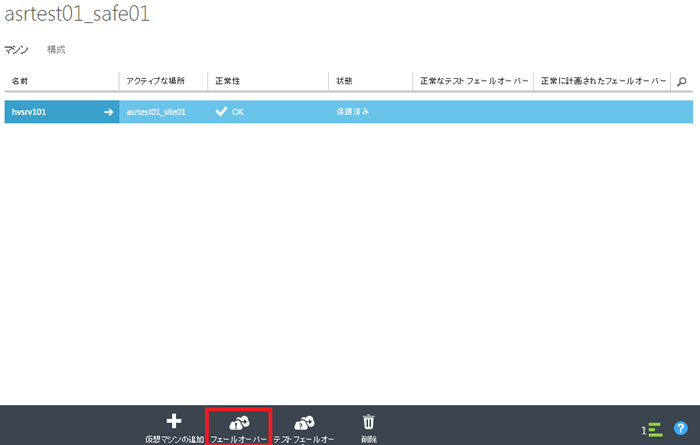Click asrtest01_site01 active location cell

(x=156, y=112)
